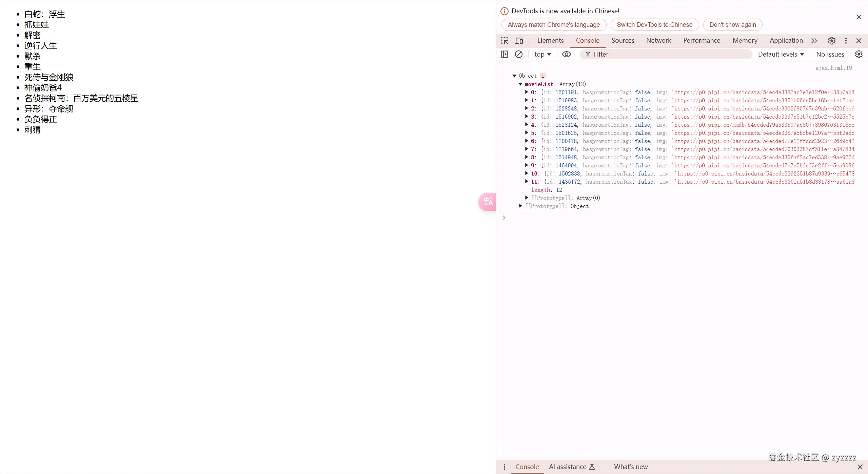Image resolution: width=868 pixels, height=474 pixels.
Task: Toggle the console sidebar panel icon
Action: click(x=505, y=54)
